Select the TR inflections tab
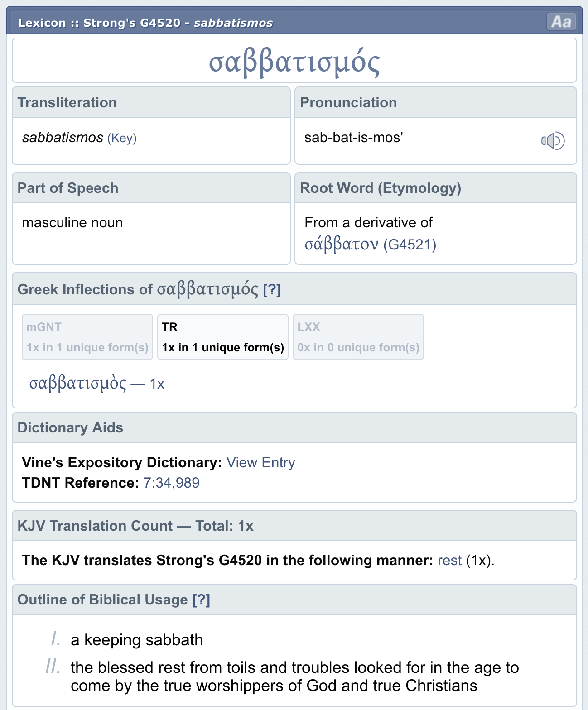 click(222, 337)
